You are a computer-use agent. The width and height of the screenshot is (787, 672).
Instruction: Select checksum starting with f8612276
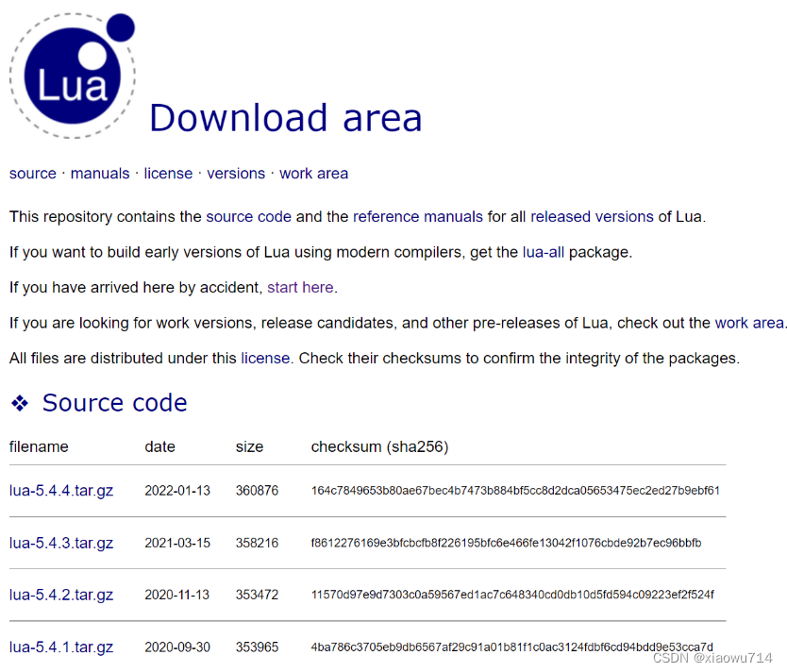[506, 543]
